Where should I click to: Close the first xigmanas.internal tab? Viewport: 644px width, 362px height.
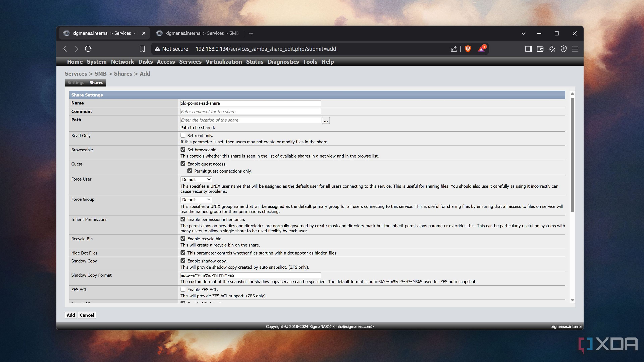(144, 33)
